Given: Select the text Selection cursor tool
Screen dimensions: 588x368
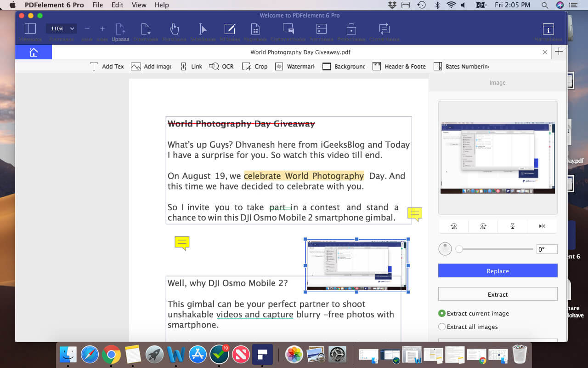Looking at the screenshot, I should [203, 29].
